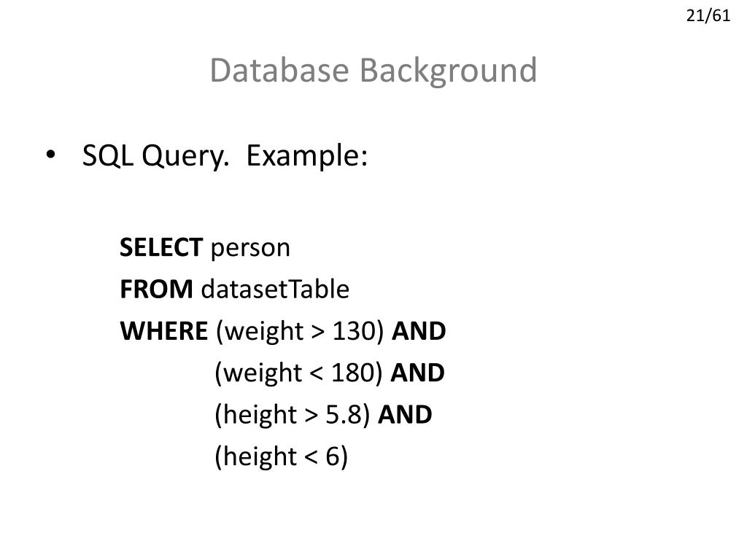Click the condition (weight > 130)
The image size is (747, 560).
[300, 332]
